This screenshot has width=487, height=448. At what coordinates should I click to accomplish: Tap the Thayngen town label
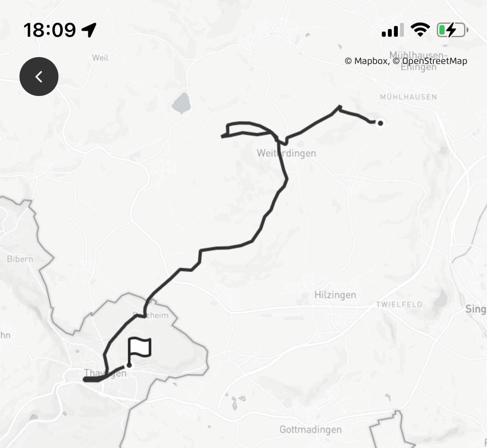105,373
